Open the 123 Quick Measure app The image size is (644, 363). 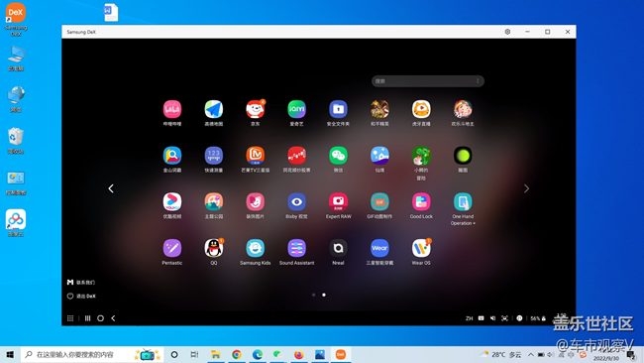[214, 156]
